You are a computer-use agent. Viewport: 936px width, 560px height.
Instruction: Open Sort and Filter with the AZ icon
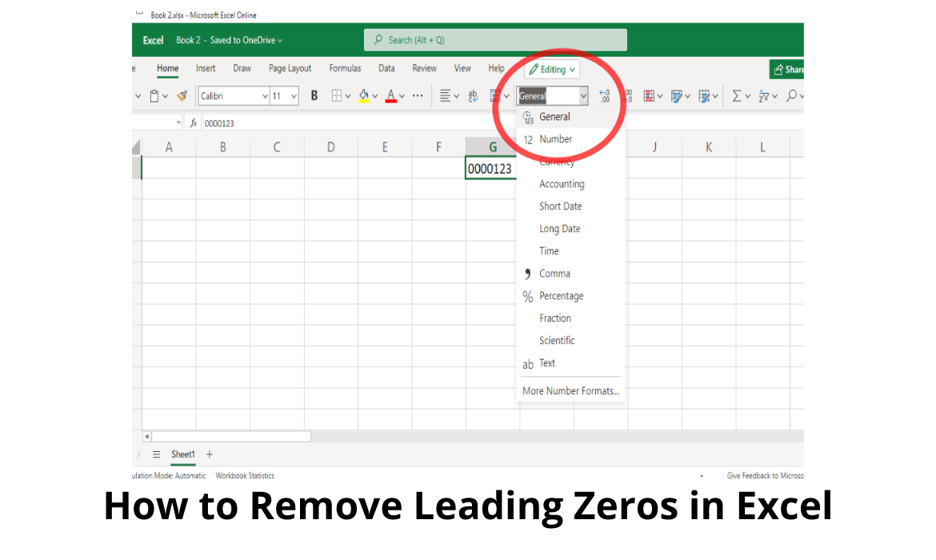pyautogui.click(x=764, y=95)
